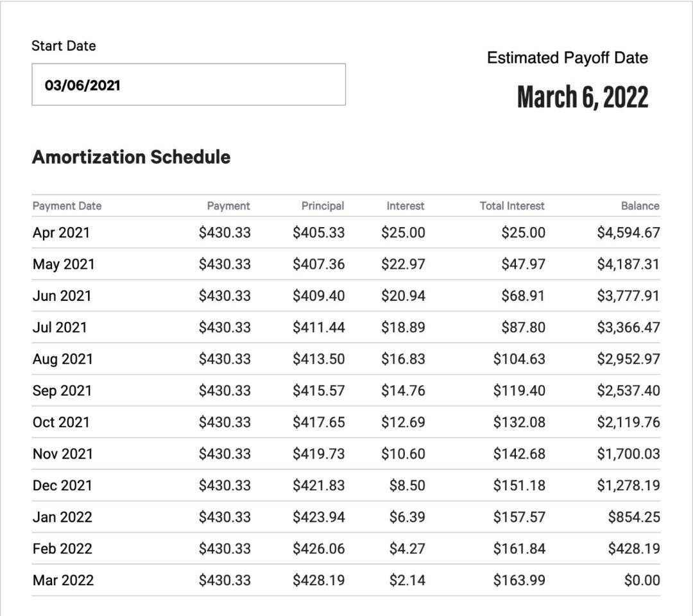
Task: Click the Start Date input field
Action: coord(189,84)
